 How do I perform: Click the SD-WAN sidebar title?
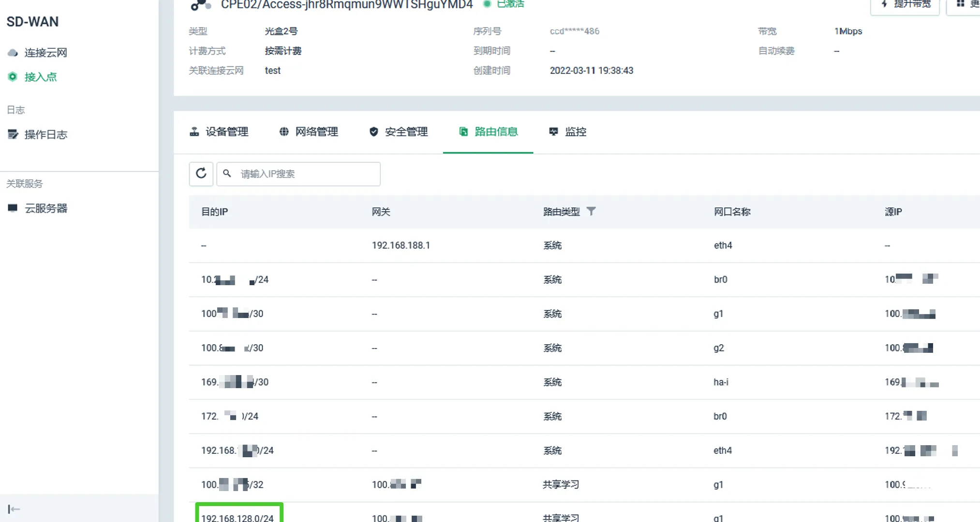click(x=32, y=22)
